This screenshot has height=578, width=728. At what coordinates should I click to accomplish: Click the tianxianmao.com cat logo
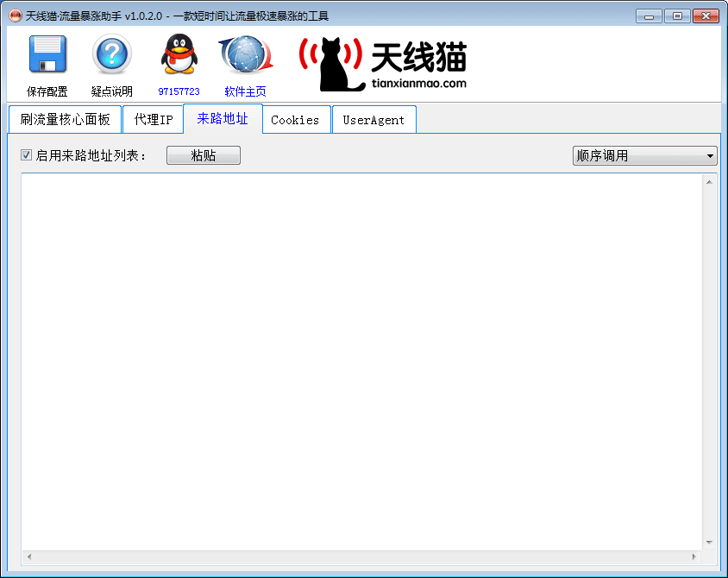(x=383, y=64)
